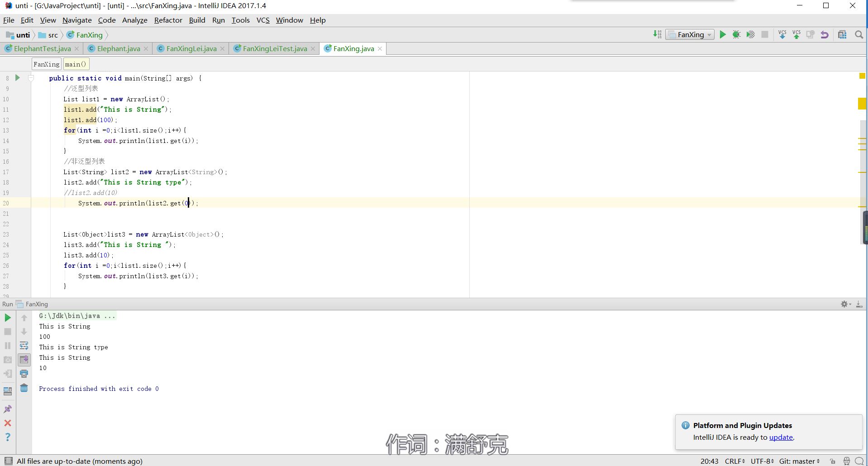Image resolution: width=868 pixels, height=466 pixels.
Task: Switch to the Elephant.java tab
Action: pyautogui.click(x=119, y=49)
